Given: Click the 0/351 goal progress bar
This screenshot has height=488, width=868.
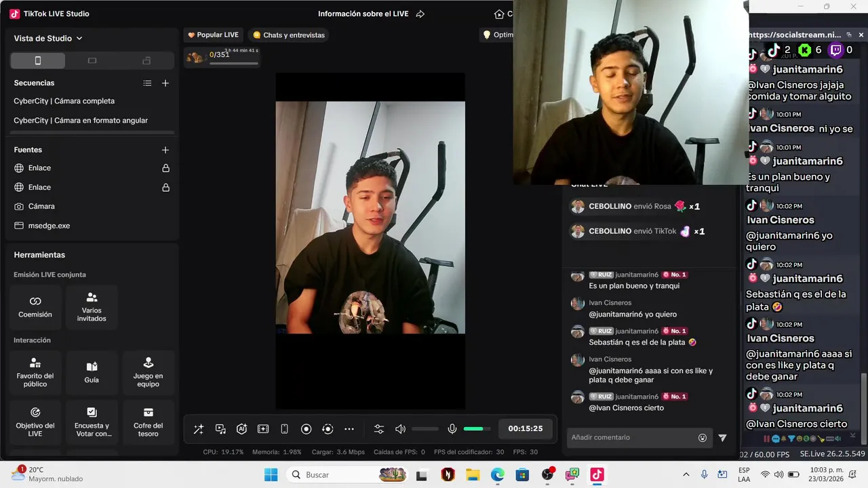Looking at the screenshot, I should pyautogui.click(x=234, y=64).
